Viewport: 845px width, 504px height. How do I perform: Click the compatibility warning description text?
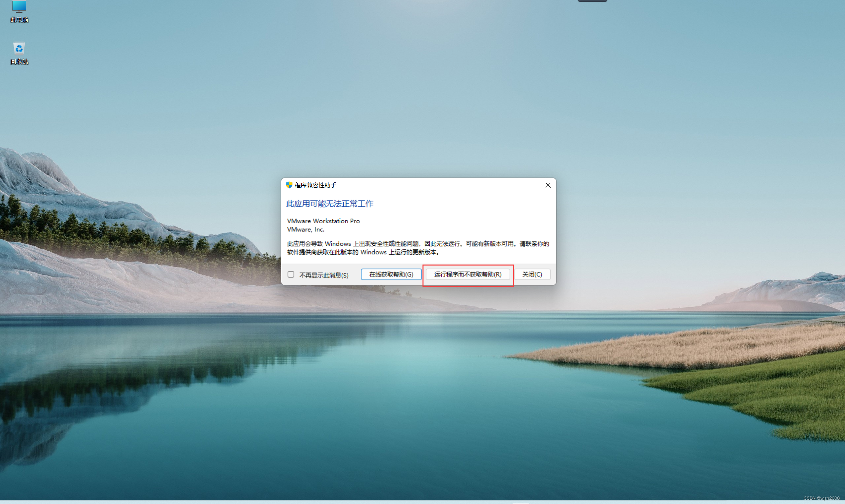(x=417, y=248)
